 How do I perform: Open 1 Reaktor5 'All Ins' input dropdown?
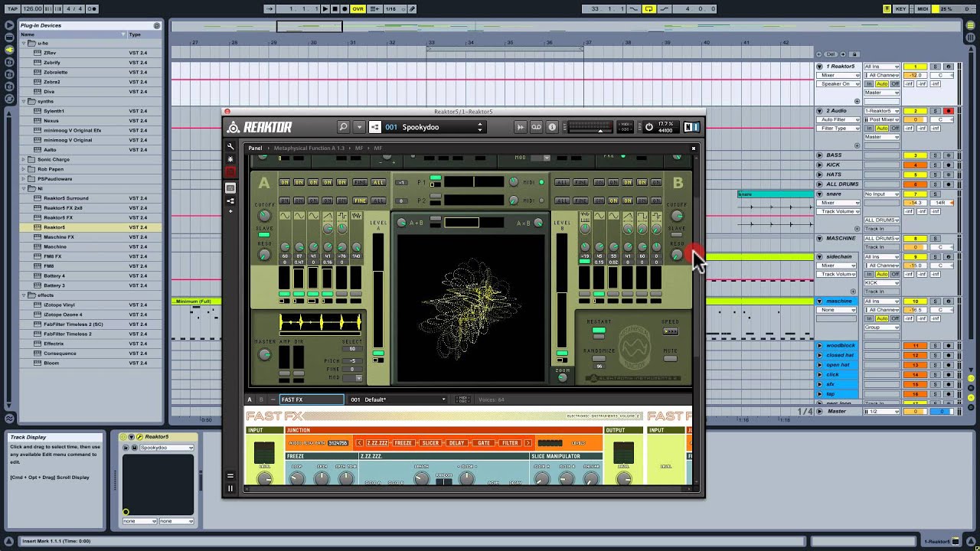pos(882,67)
